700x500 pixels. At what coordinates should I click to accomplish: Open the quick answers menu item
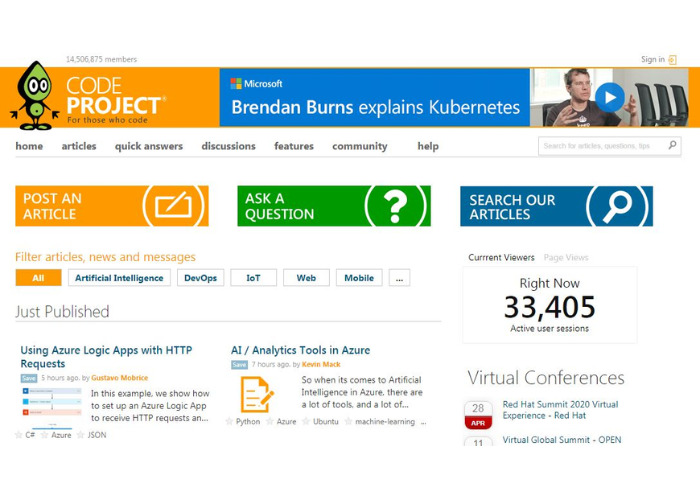click(x=148, y=146)
